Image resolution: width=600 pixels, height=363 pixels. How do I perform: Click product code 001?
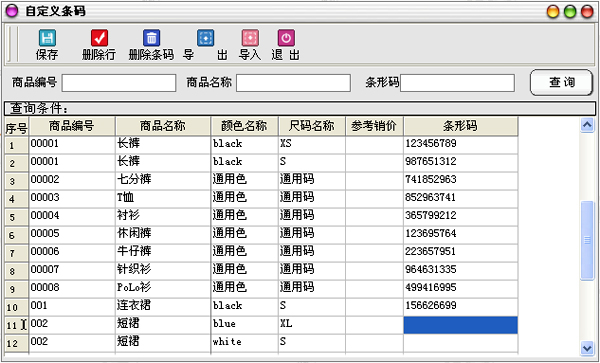tap(39, 305)
